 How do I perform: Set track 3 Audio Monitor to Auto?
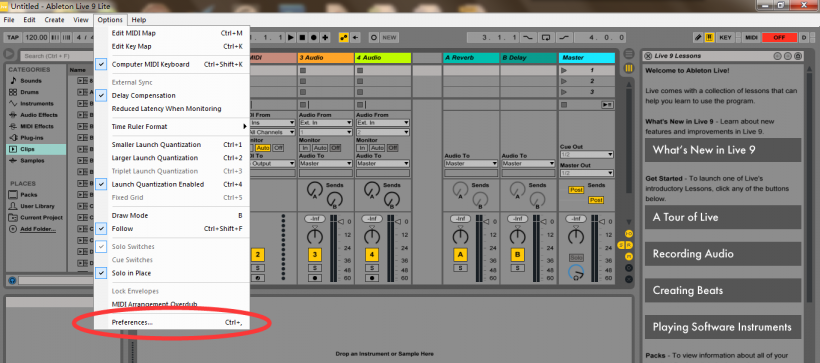click(x=320, y=148)
